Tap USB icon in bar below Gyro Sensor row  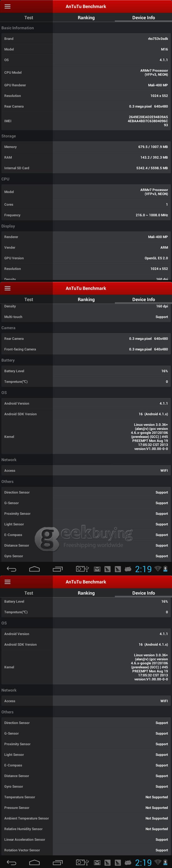tap(87, 569)
